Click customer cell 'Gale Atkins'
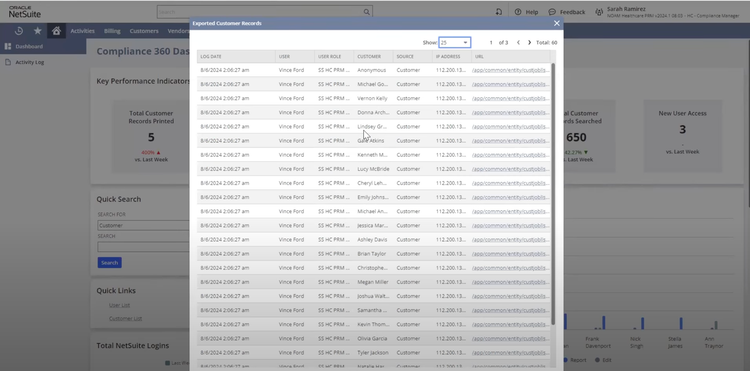Viewport: 750px width, 371px height. pyautogui.click(x=371, y=141)
